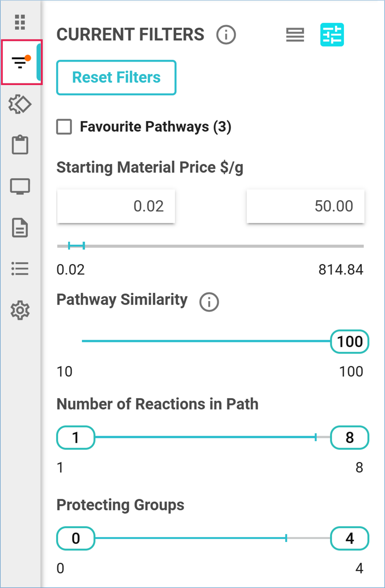Select the slider filter view toggle

pyautogui.click(x=332, y=35)
